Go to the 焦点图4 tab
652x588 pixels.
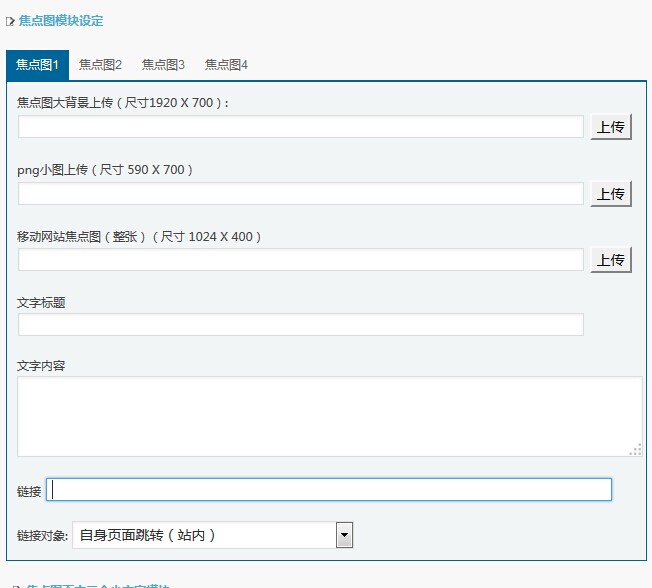(226, 65)
